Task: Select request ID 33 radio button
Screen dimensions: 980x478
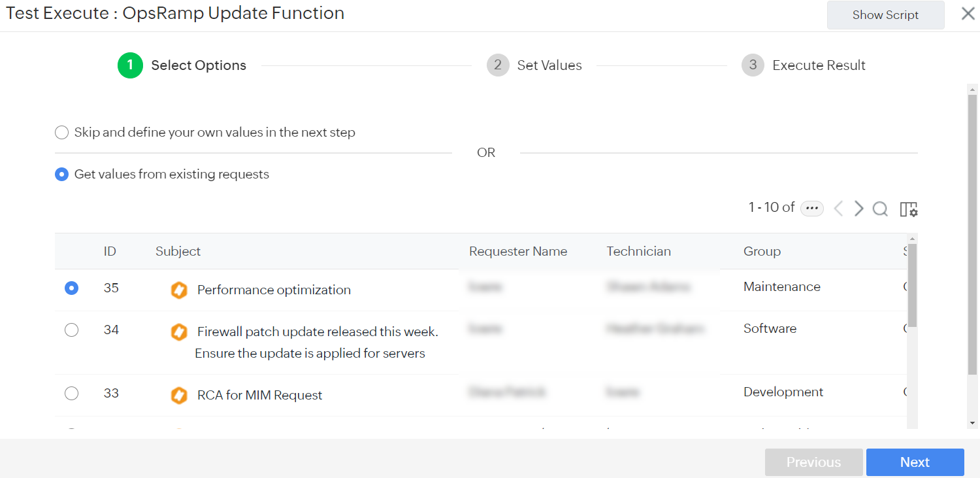Action: click(x=72, y=394)
